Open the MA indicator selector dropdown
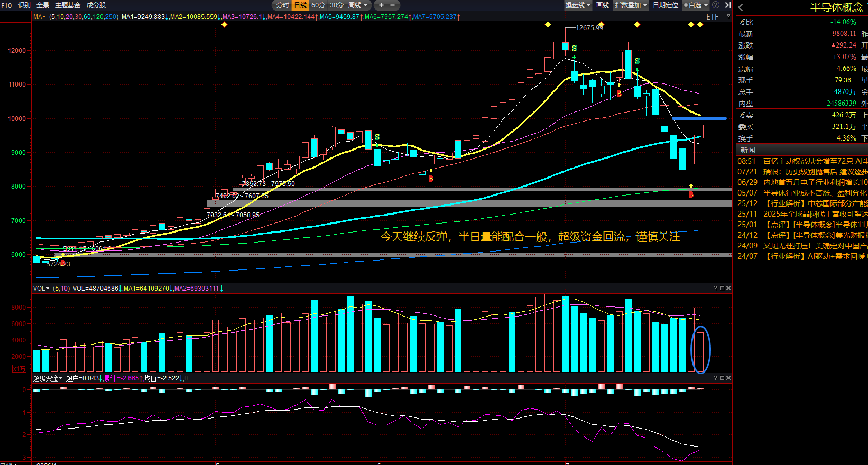The width and height of the screenshot is (868, 465). pos(39,17)
